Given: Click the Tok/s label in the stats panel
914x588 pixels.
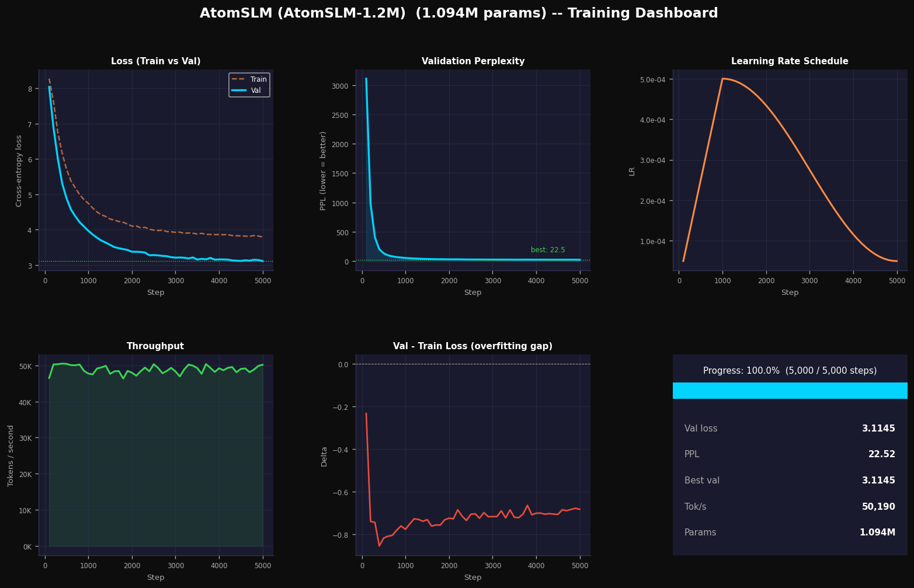Looking at the screenshot, I should click(x=696, y=507).
